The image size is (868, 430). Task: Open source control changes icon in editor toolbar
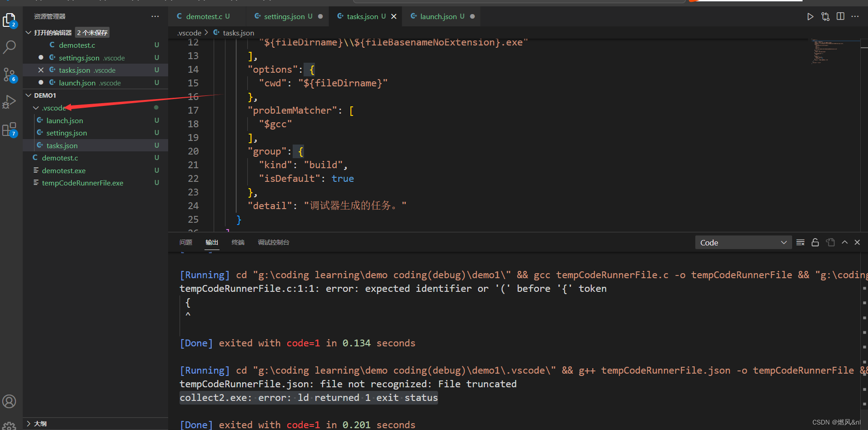click(x=825, y=16)
